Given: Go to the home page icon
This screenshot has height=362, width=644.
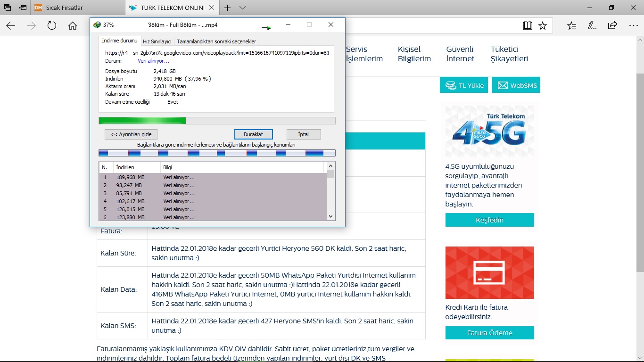Looking at the screenshot, I should [73, 26].
